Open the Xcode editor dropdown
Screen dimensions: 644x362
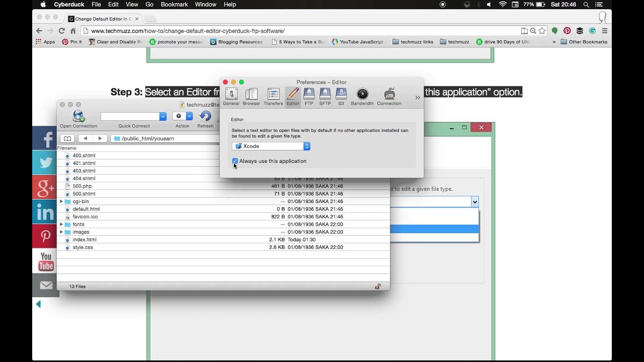[271, 146]
